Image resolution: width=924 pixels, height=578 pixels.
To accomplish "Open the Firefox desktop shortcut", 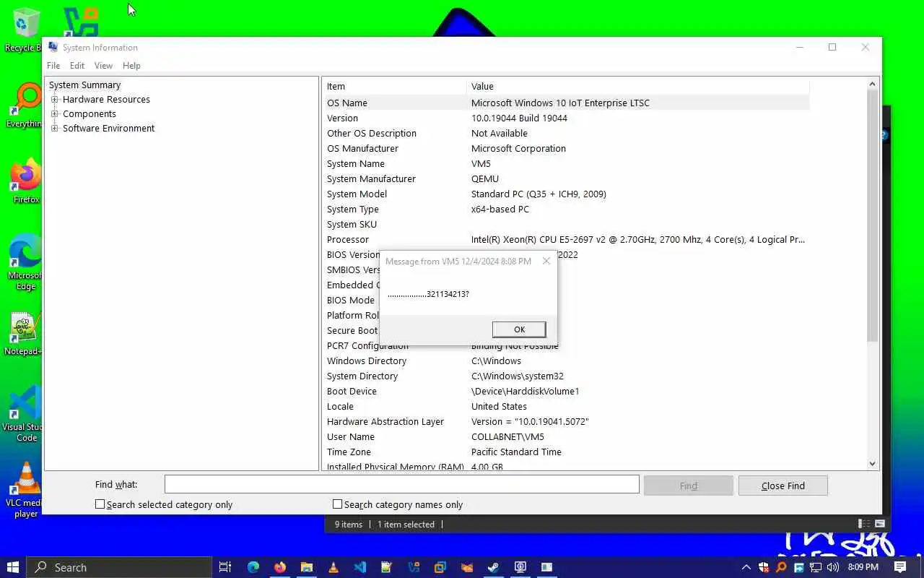I will point(26,181).
